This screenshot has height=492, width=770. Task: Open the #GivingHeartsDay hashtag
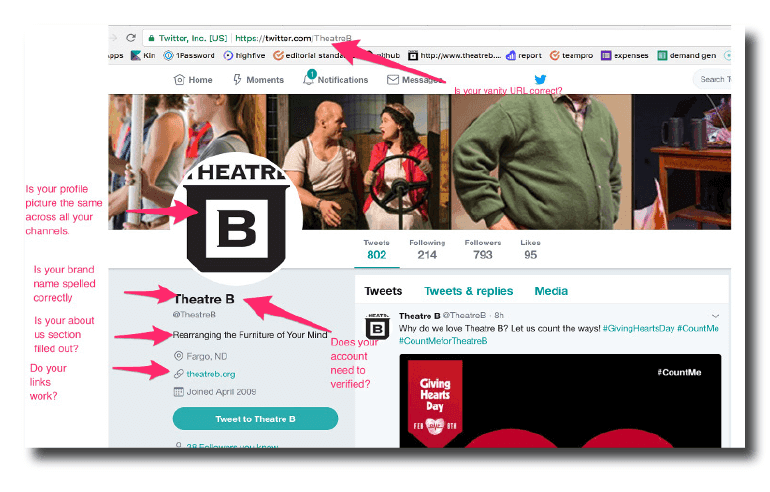[638, 328]
